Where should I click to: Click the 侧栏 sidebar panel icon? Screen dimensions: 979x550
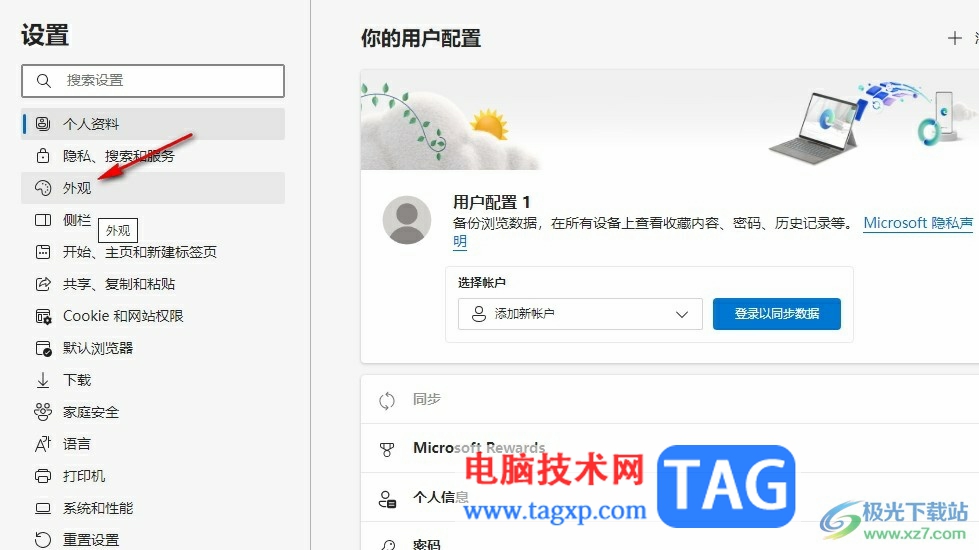tap(42, 220)
